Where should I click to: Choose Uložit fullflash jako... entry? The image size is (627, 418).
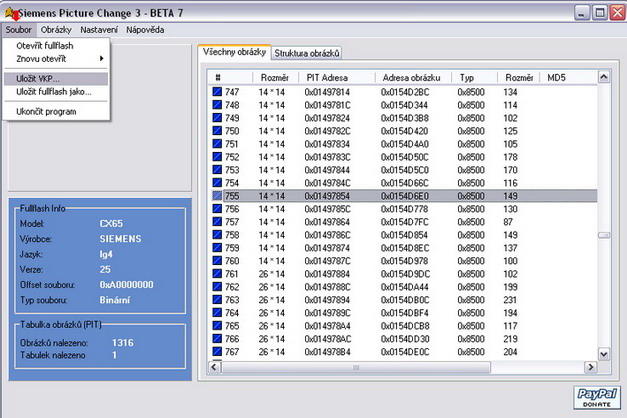[56, 92]
